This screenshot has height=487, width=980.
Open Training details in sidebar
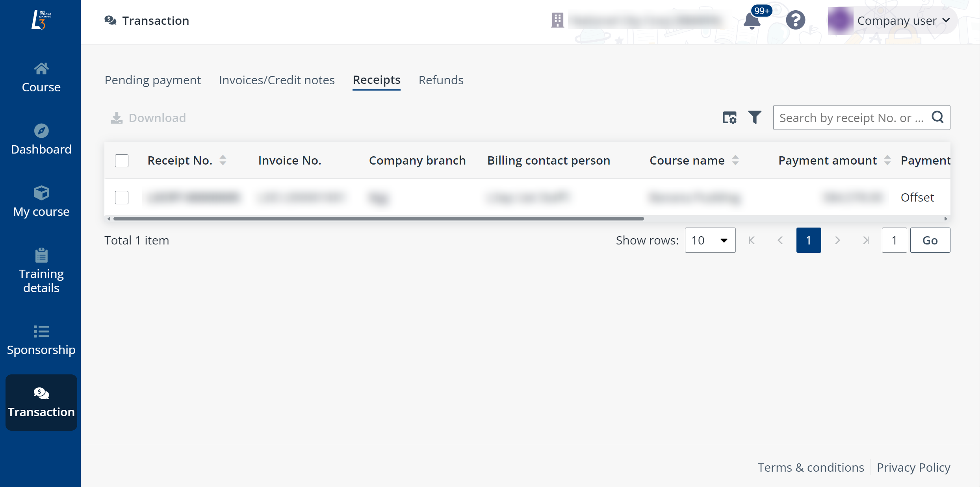coord(41,271)
